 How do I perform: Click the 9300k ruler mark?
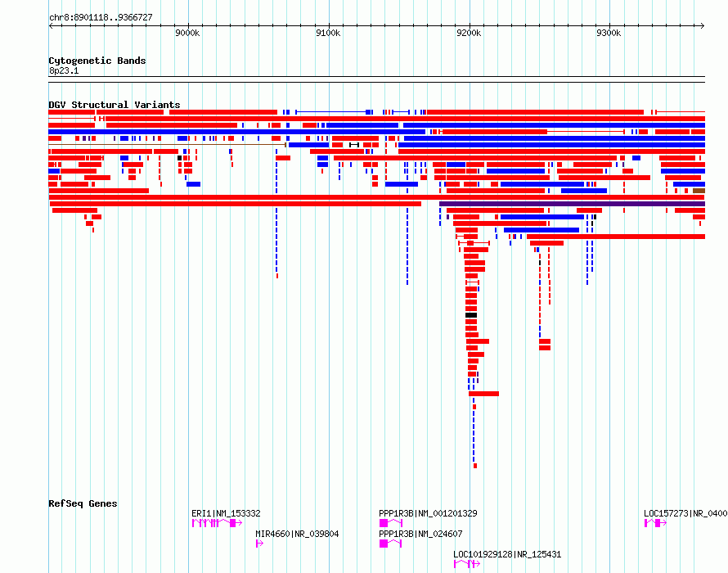click(609, 33)
